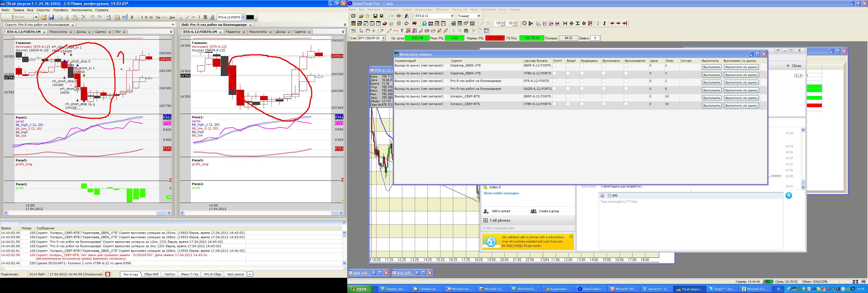
Task: Open the RTS-6.12:FORTS instrument dropdown
Action: [243, 17]
